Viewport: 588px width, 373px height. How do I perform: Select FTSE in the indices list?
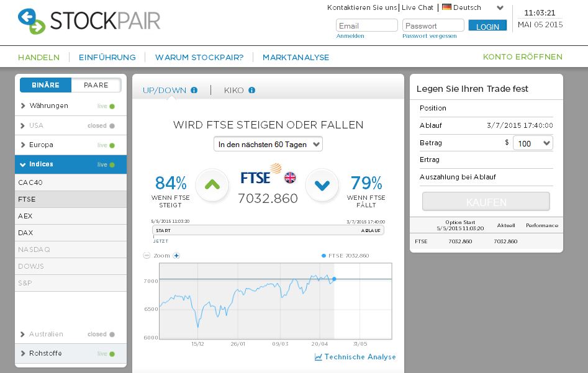pos(71,199)
